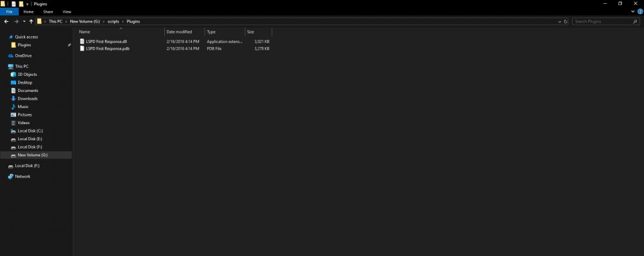Viewport: 644px width, 256px height.
Task: Click the LSPD First Response.dll file icon
Action: tap(82, 41)
